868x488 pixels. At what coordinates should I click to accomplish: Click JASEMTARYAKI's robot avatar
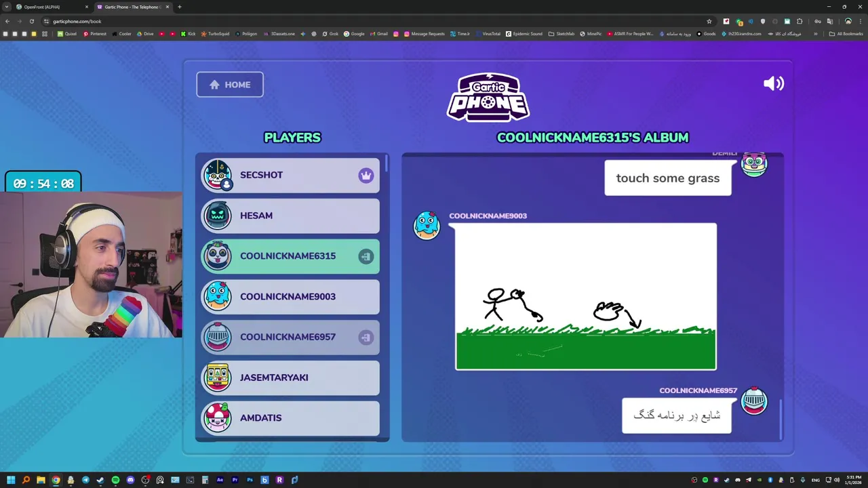(218, 378)
